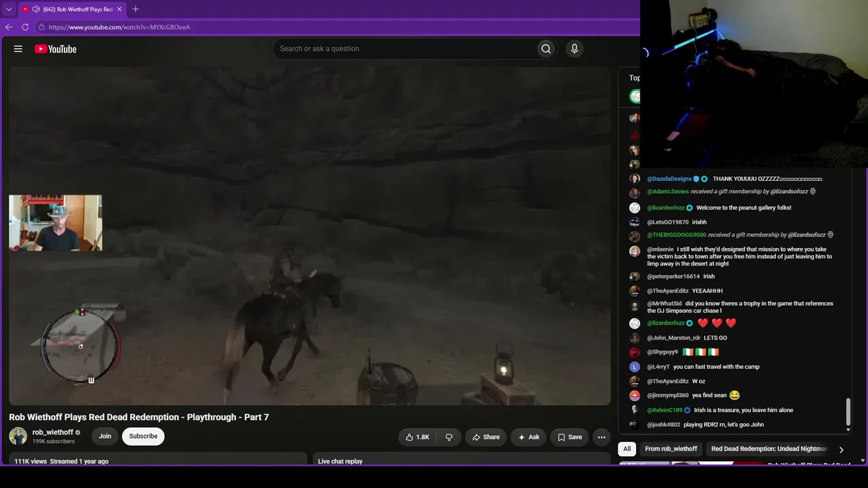This screenshot has width=868, height=488.
Task: Open the John_Marston_rdr chat avatar
Action: pos(635,338)
